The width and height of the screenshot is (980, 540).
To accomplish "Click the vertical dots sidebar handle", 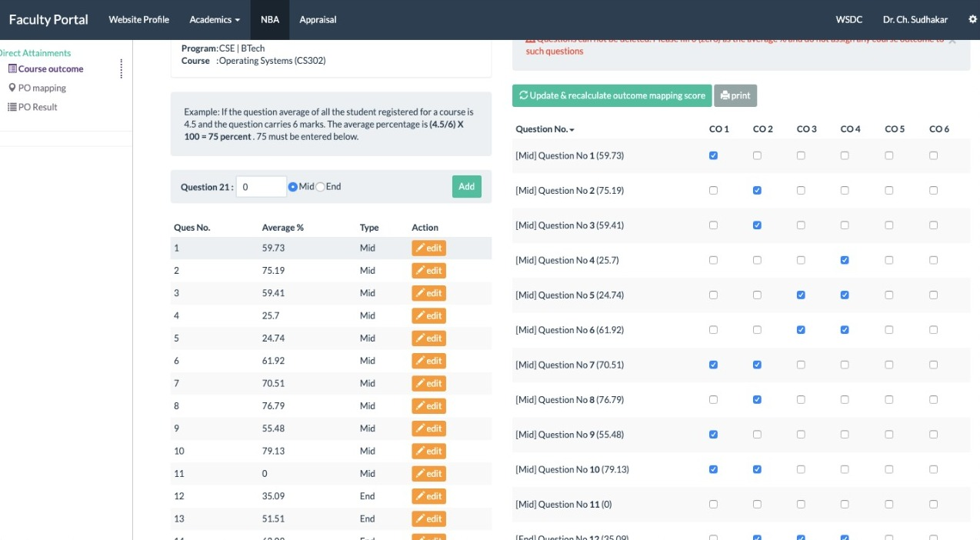I will [x=122, y=69].
